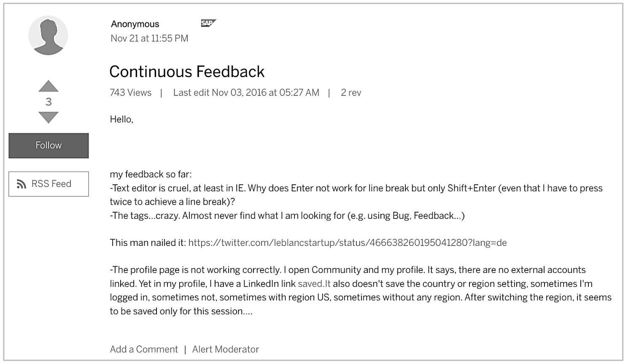
Task: Click the SAP badge next to Anonymous
Action: click(208, 23)
